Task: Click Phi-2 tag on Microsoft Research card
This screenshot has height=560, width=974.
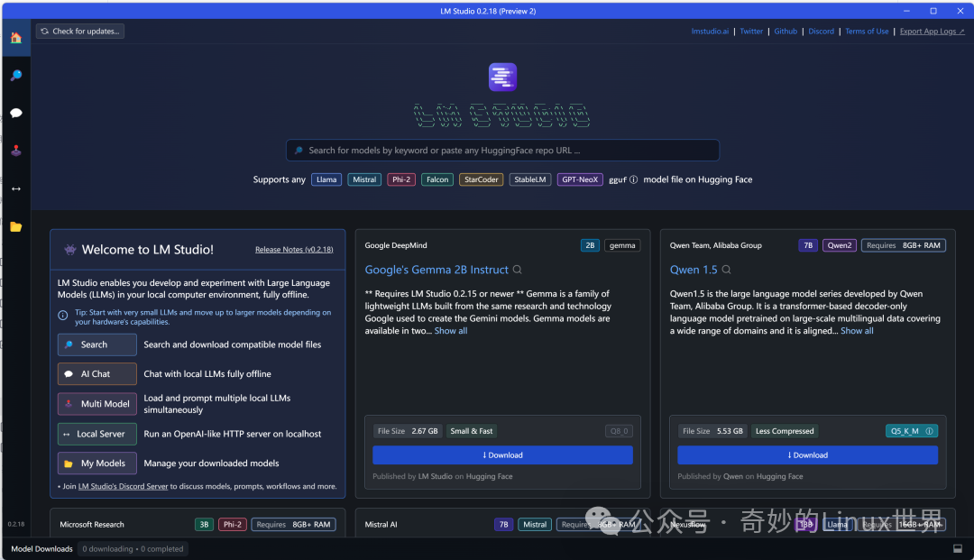Action: [233, 525]
